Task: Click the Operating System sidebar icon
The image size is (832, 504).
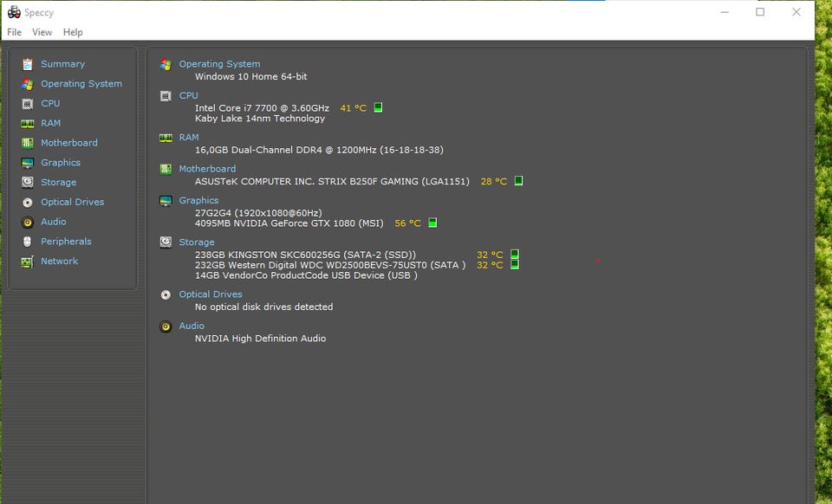Action: click(28, 84)
